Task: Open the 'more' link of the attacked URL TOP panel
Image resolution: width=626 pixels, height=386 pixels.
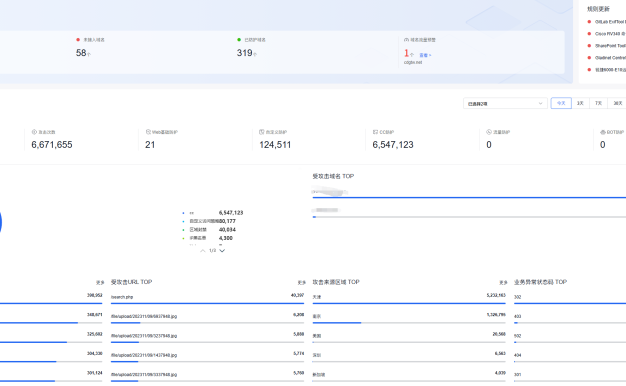Action: pos(301,283)
